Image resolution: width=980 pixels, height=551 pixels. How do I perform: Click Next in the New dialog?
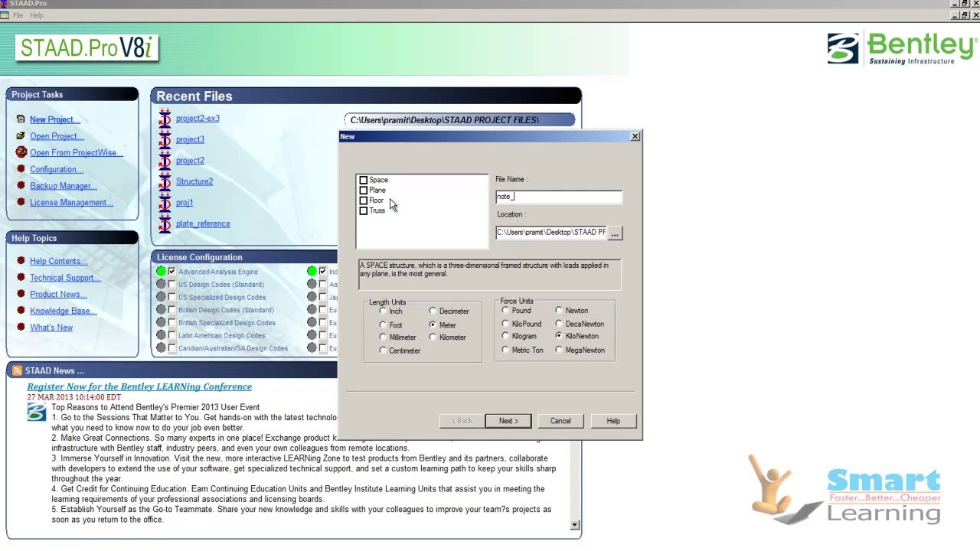[x=508, y=421]
